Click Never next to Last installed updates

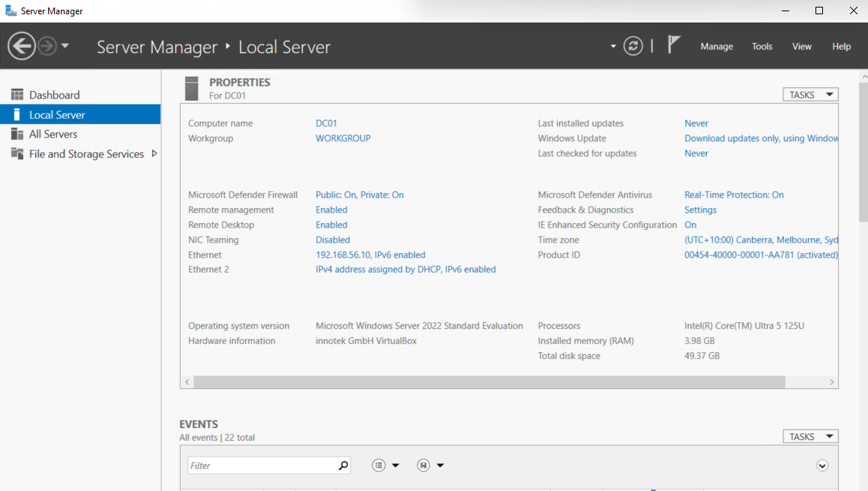click(x=696, y=123)
